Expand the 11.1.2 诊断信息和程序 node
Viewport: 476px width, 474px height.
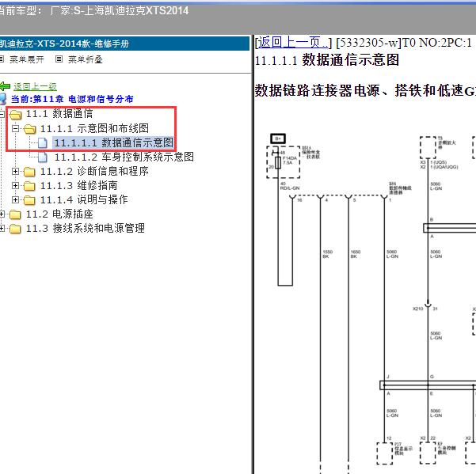(x=15, y=172)
